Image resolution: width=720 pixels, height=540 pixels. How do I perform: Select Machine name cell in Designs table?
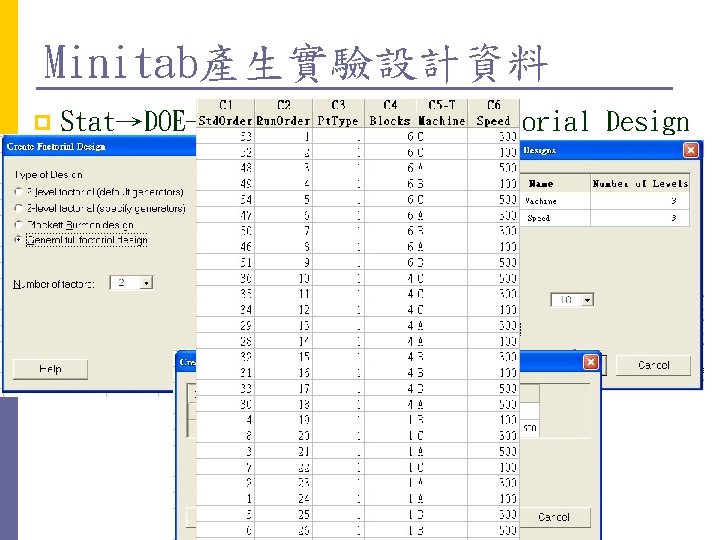tap(557, 201)
